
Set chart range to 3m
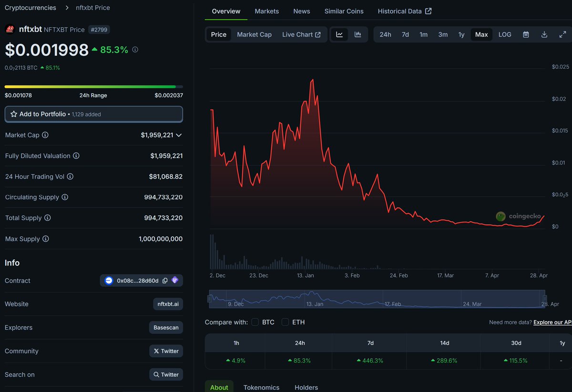click(x=443, y=34)
